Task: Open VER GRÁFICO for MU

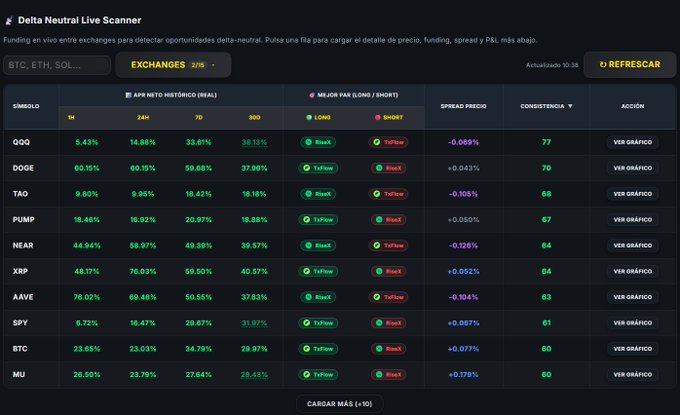Action: click(632, 375)
